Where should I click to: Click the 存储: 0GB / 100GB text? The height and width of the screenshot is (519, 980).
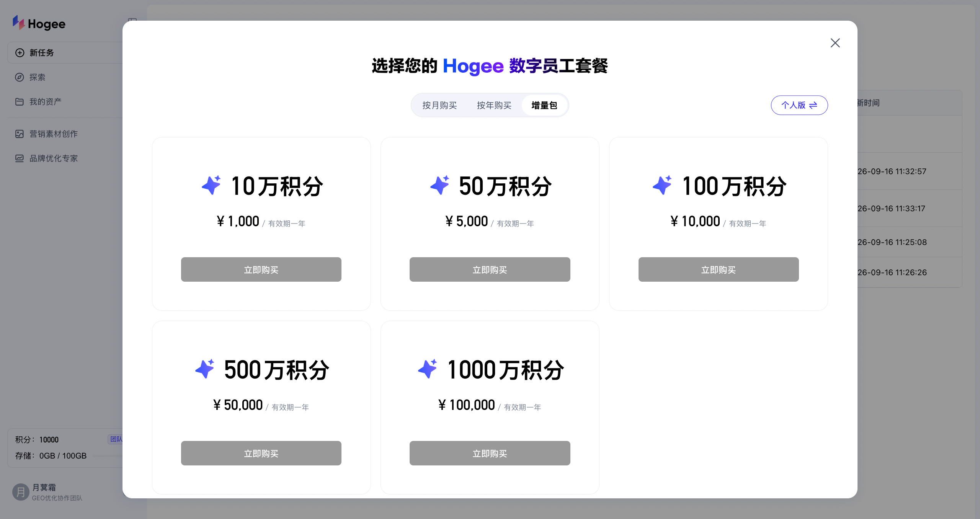point(51,456)
